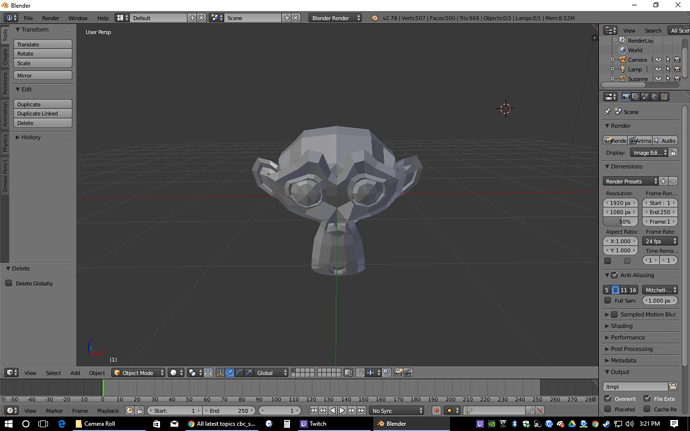Open the World properties tab icon
The width and height of the screenshot is (690, 431).
pos(655,96)
